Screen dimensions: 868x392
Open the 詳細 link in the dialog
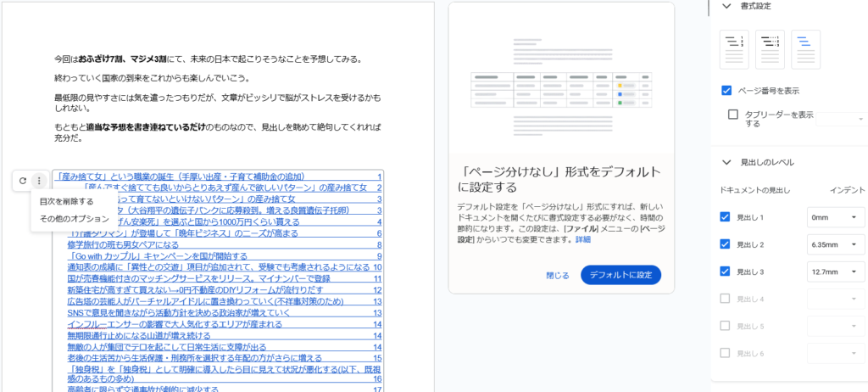[583, 240]
